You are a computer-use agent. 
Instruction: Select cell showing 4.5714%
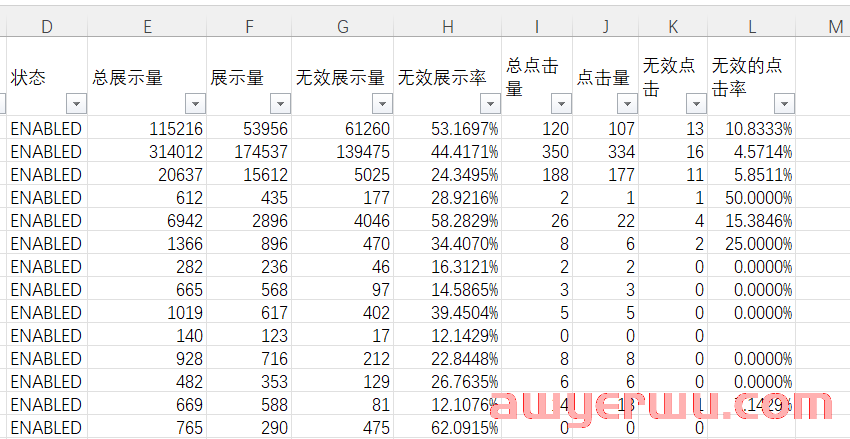tap(751, 151)
